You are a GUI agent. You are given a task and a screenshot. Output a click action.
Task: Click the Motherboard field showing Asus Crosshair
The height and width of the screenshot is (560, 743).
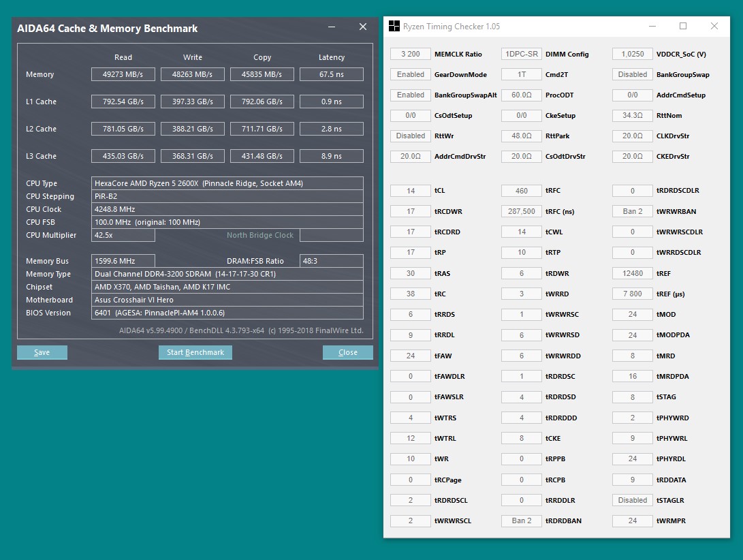(x=227, y=300)
